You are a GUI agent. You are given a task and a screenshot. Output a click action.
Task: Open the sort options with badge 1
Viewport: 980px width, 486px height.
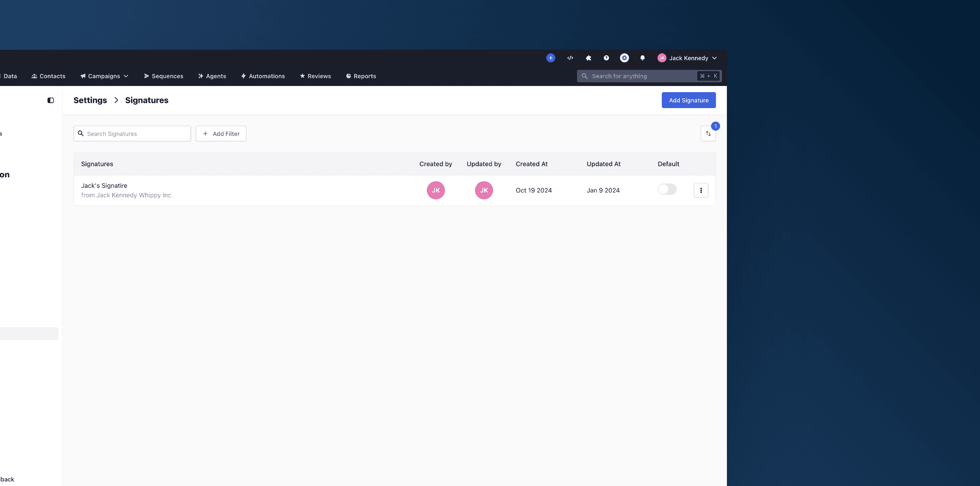pos(708,133)
